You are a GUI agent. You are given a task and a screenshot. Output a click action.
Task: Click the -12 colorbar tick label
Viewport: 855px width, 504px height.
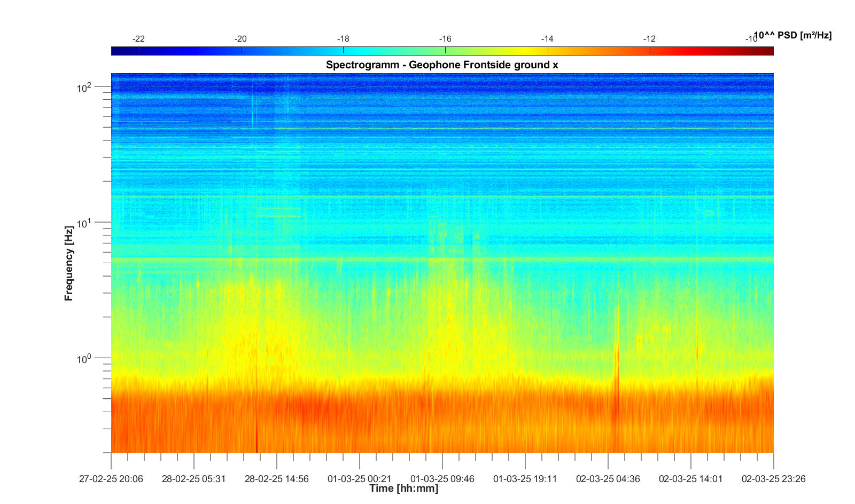(649, 39)
